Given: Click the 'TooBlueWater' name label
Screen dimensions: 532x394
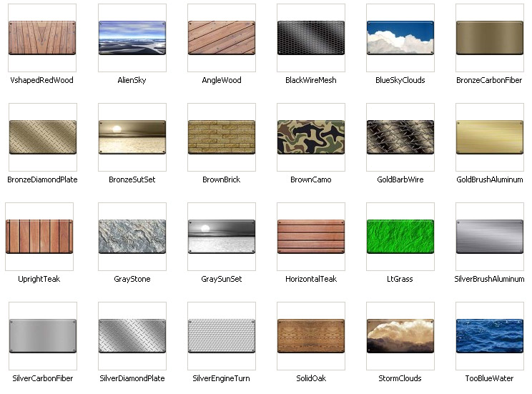Looking at the screenshot, I should click(489, 378).
